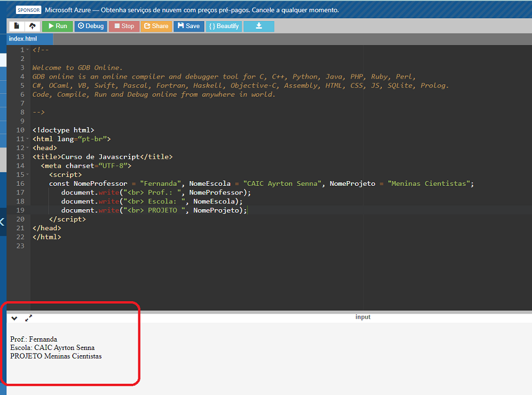Switch to the index.html tab
This screenshot has height=395, width=532.
click(x=23, y=39)
